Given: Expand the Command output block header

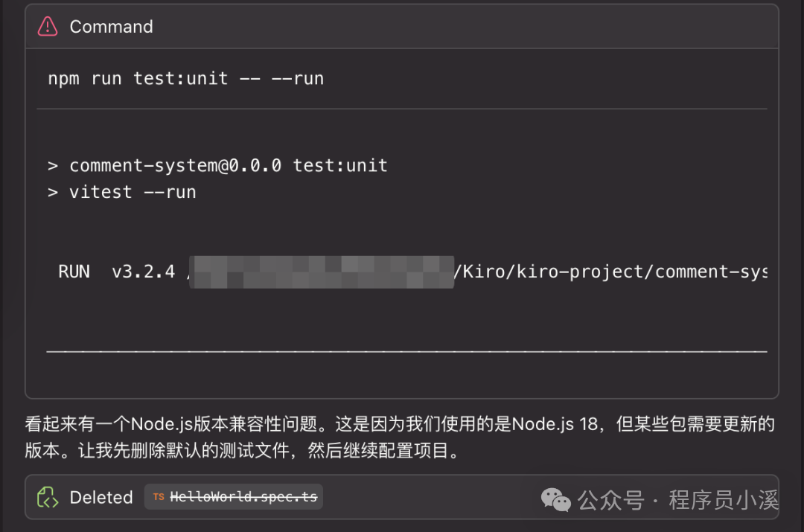Looking at the screenshot, I should (x=402, y=26).
